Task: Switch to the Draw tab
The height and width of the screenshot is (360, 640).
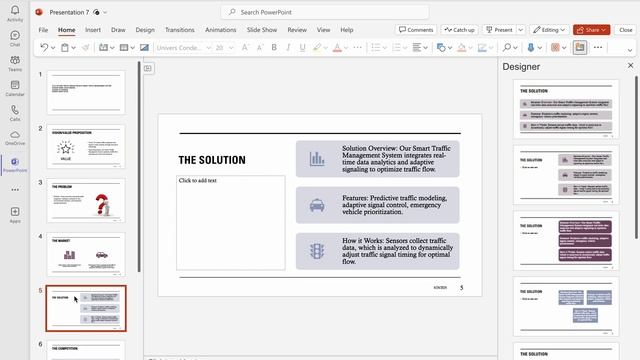Action: [118, 30]
